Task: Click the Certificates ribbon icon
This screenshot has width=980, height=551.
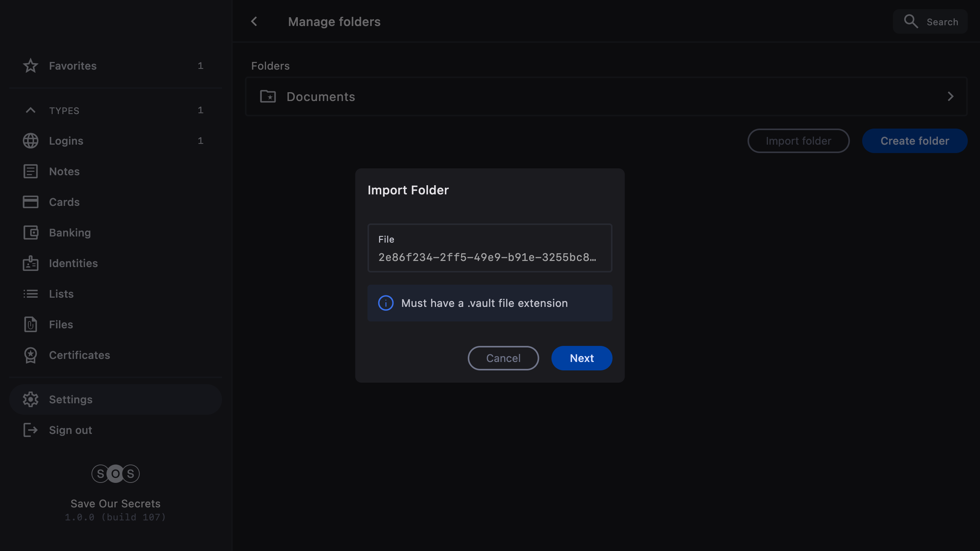Action: click(x=30, y=355)
